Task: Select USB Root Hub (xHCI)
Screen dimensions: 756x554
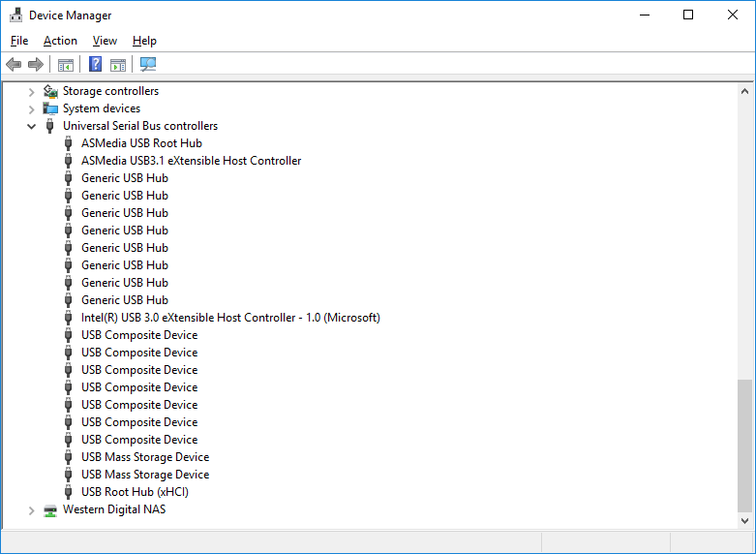Action: coord(135,492)
